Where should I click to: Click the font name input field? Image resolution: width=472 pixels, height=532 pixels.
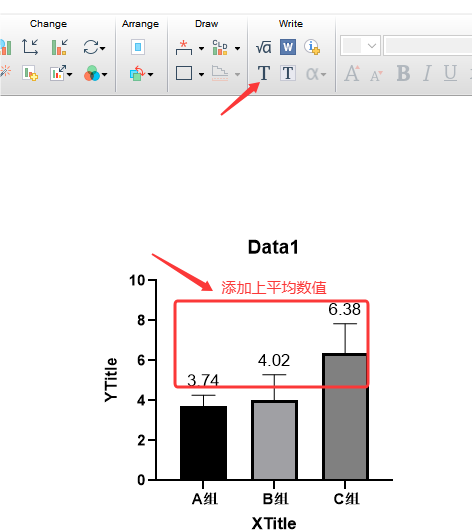click(x=428, y=45)
